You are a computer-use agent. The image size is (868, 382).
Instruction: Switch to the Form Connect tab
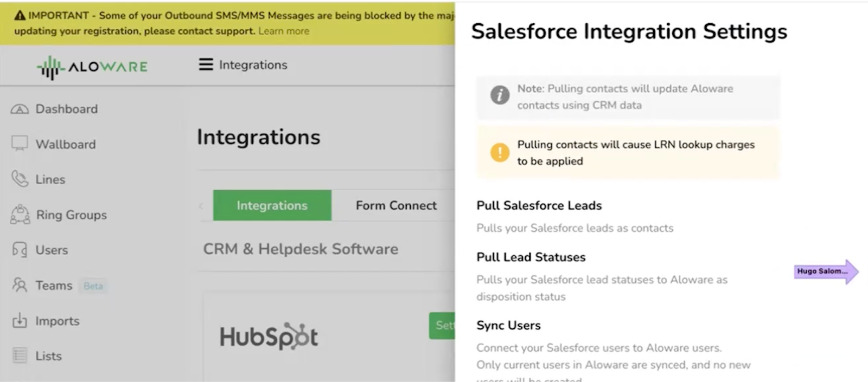(396, 205)
